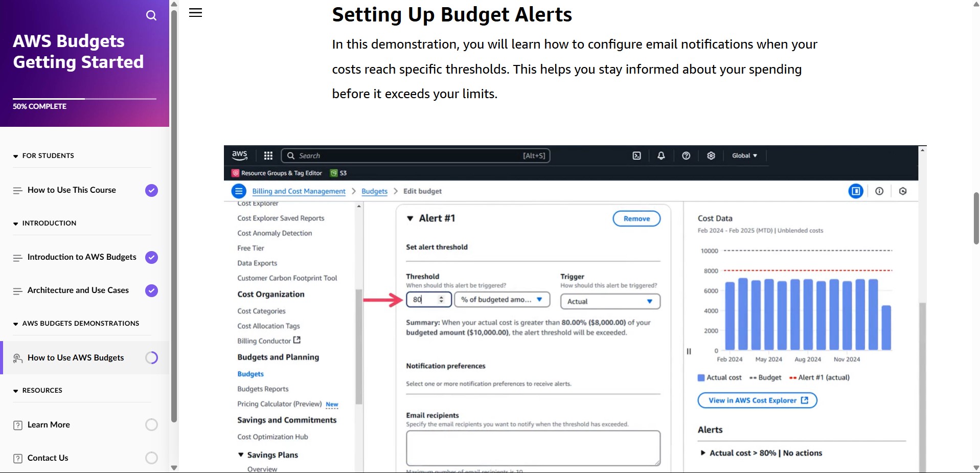Select Free Tier in side nav
The height and width of the screenshot is (473, 980).
(250, 248)
